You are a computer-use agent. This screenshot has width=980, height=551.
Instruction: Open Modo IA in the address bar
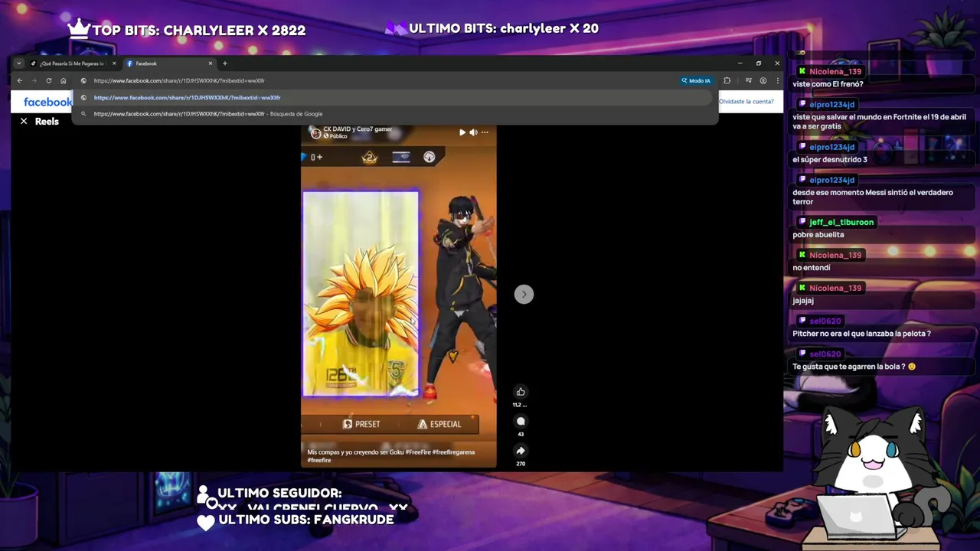click(696, 80)
